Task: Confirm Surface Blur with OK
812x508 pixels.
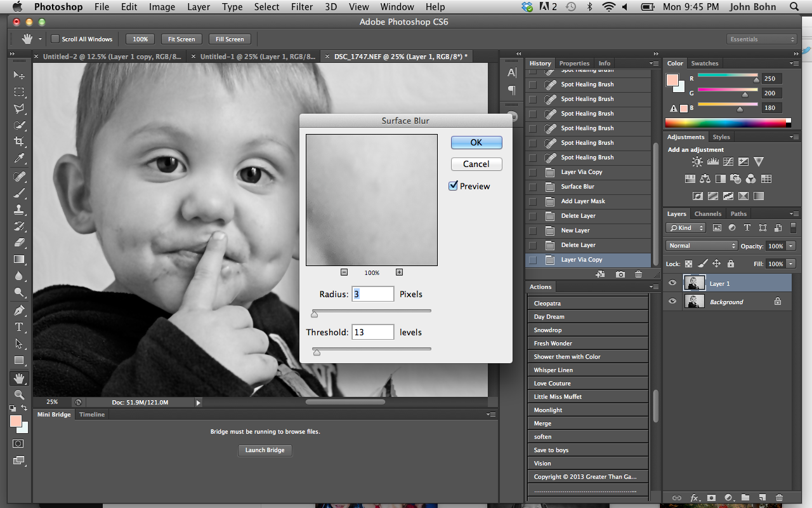Action: point(476,142)
